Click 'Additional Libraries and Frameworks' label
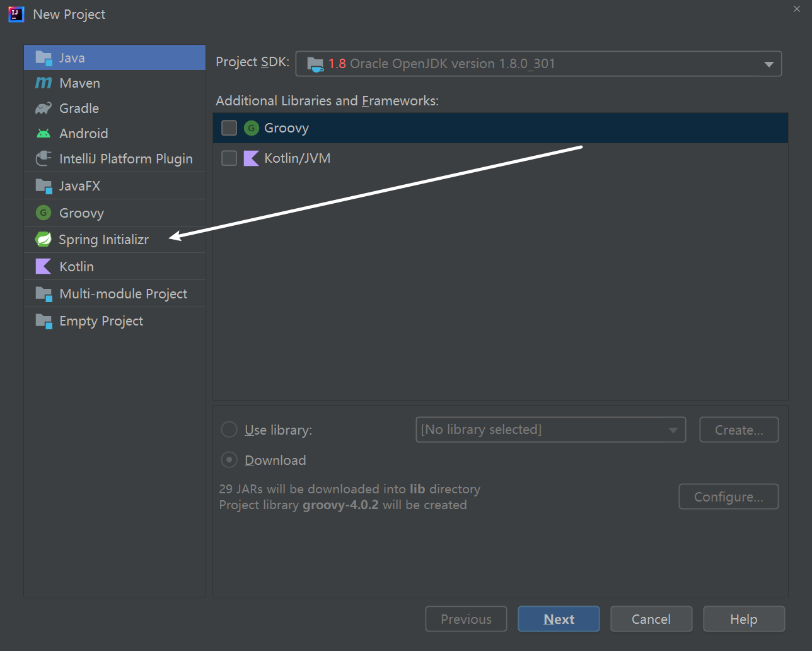 [x=327, y=101]
